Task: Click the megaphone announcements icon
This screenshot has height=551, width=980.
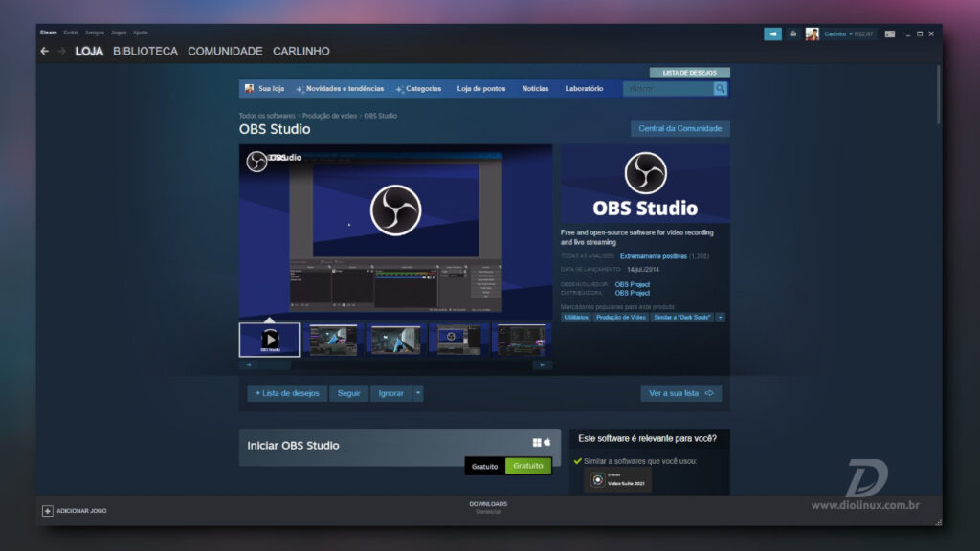Action: click(772, 33)
